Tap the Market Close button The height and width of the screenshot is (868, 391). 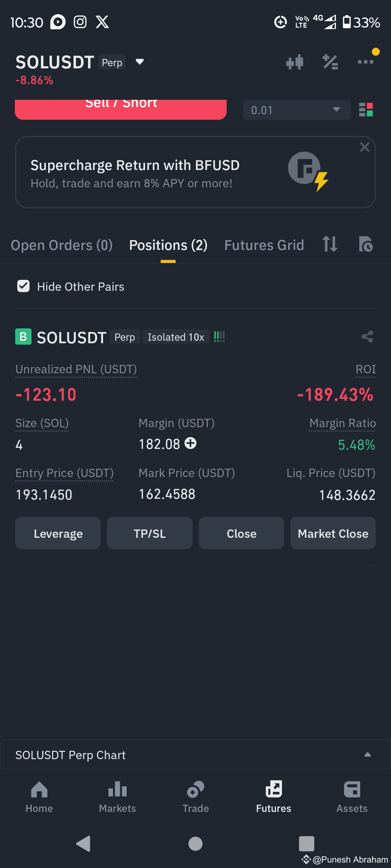click(333, 533)
